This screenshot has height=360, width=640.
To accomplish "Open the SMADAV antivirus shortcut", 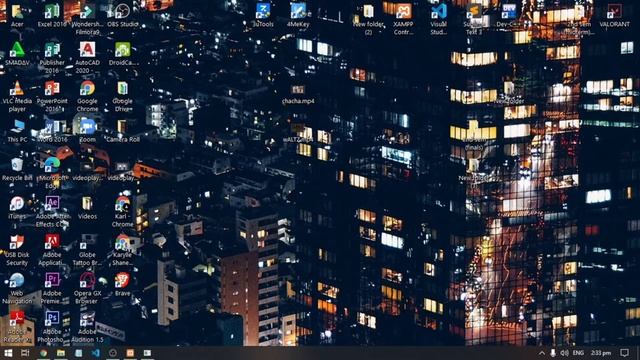I will coord(17,54).
